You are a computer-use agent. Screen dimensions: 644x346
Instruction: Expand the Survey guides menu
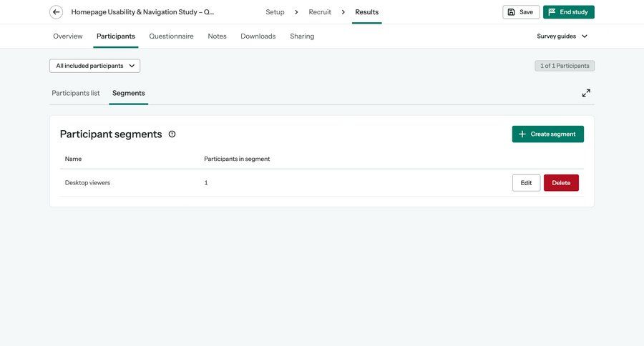pos(562,36)
